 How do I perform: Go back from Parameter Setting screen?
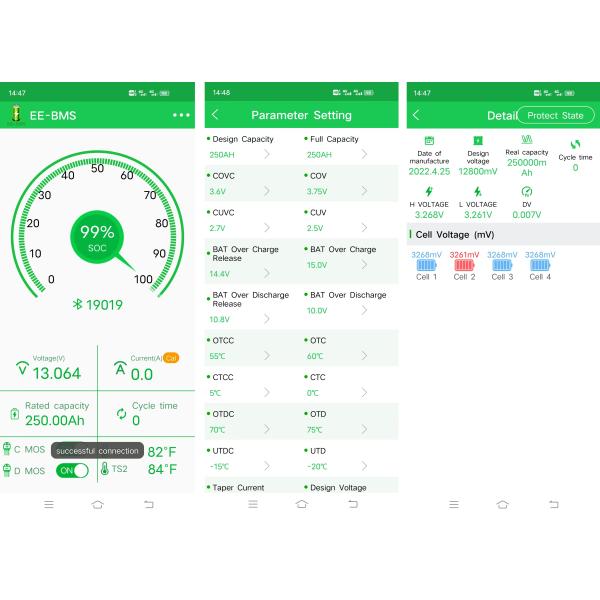pos(215,115)
